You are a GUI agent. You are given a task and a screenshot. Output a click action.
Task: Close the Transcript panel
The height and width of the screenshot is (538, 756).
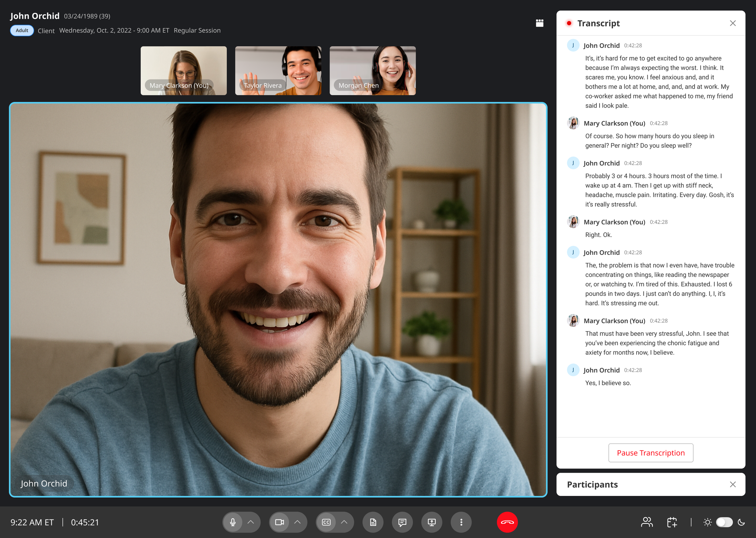point(732,23)
